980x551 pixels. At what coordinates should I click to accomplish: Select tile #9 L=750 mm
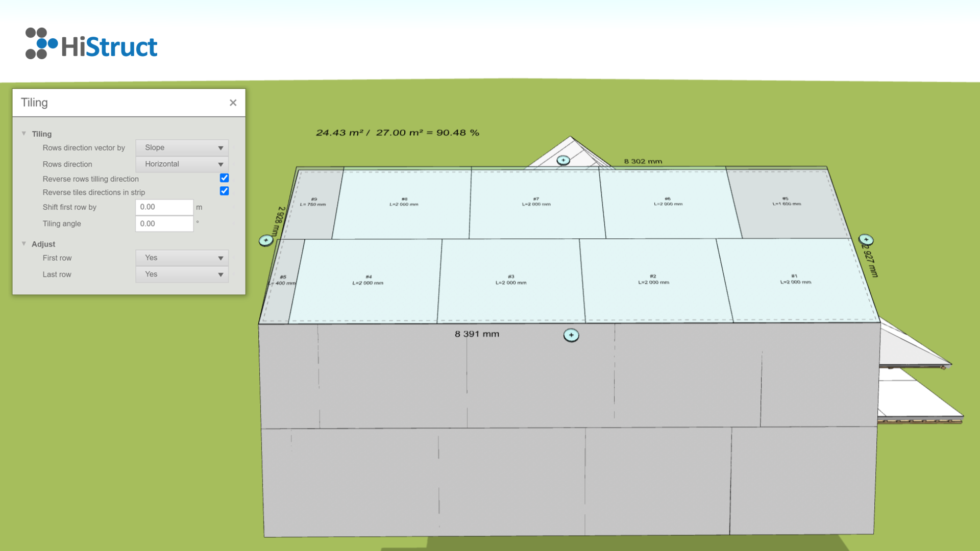tap(313, 202)
